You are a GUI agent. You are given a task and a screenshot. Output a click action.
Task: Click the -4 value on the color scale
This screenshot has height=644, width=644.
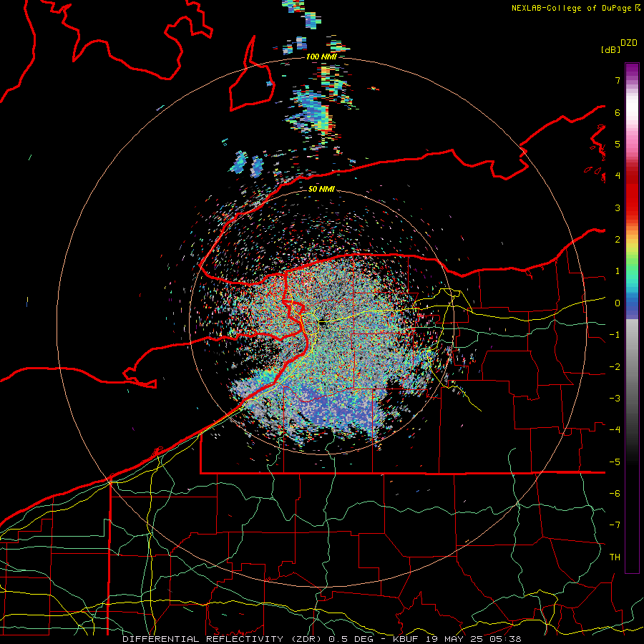615,429
